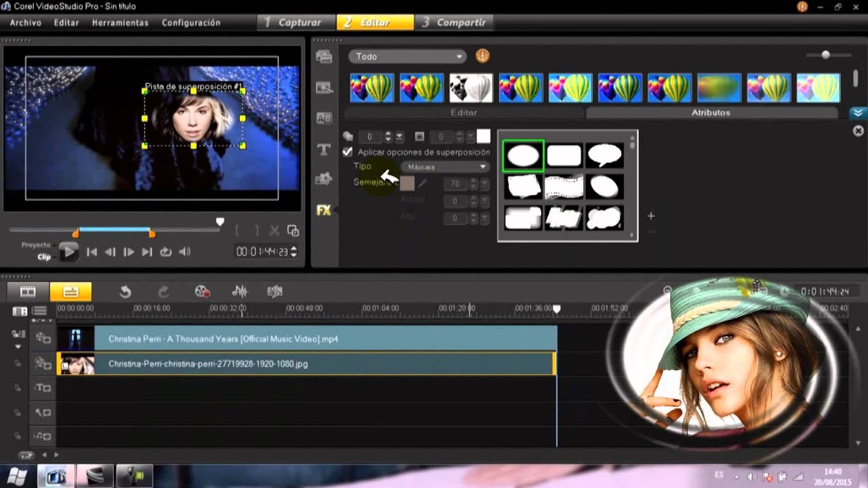868x488 pixels.
Task: Switch preview mode to Clip
Action: click(x=44, y=257)
